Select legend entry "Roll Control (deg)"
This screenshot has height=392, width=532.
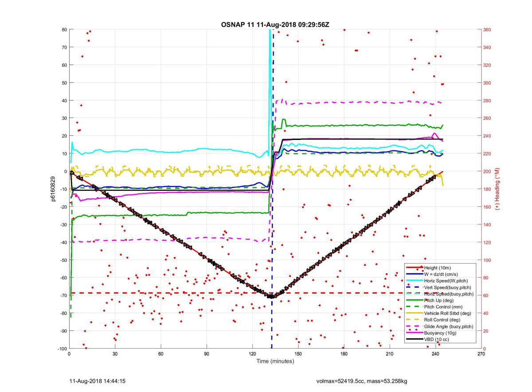442,320
